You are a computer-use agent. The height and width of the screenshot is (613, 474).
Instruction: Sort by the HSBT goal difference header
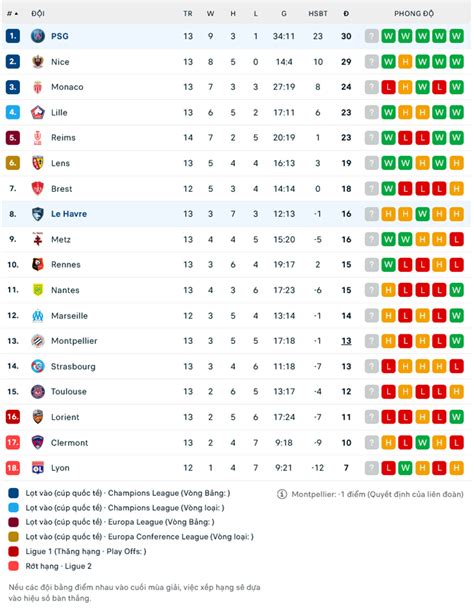point(318,14)
